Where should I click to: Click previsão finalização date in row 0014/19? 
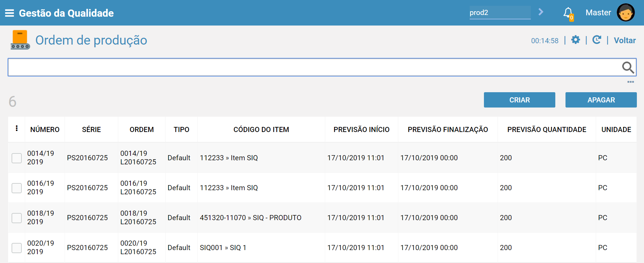coord(429,158)
